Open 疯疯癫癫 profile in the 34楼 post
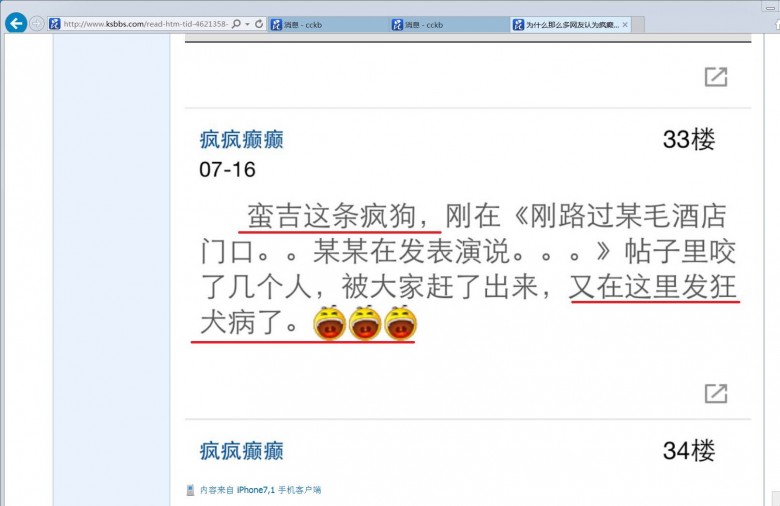Viewport: 780px width, 506px height. pos(241,451)
